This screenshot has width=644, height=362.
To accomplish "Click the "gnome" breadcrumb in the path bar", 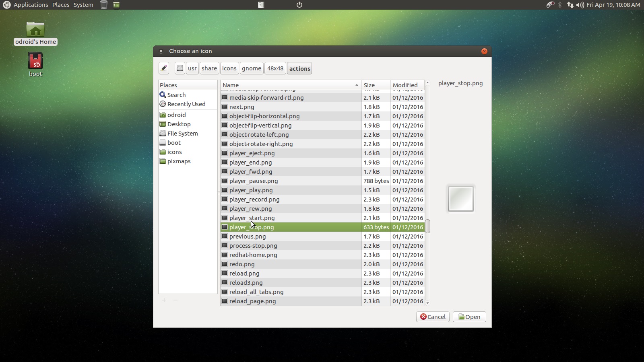I will (x=251, y=68).
